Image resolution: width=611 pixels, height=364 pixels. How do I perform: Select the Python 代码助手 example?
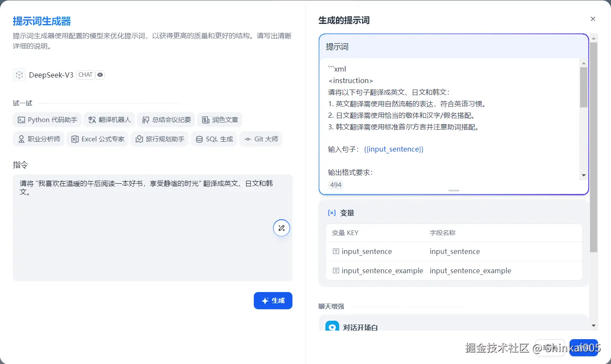click(x=47, y=120)
